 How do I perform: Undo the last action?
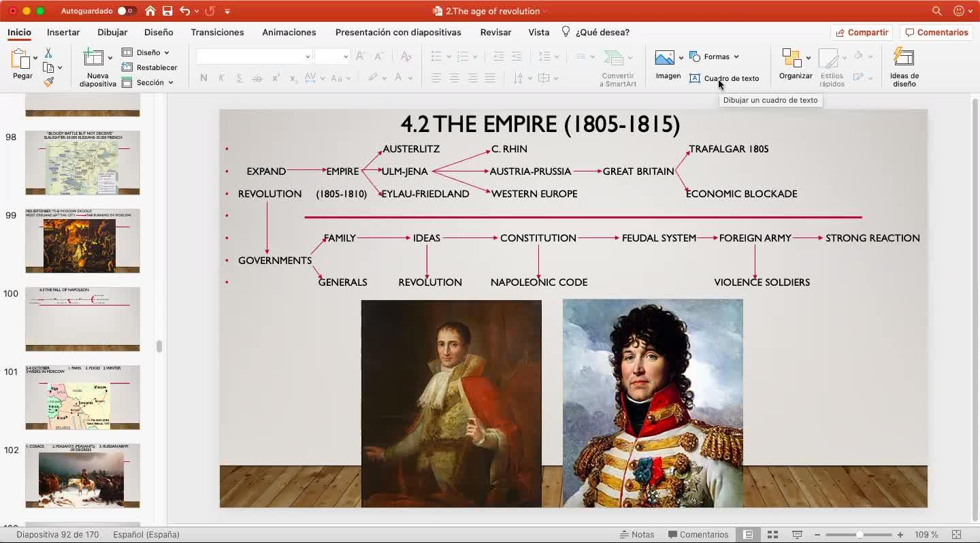pos(185,11)
